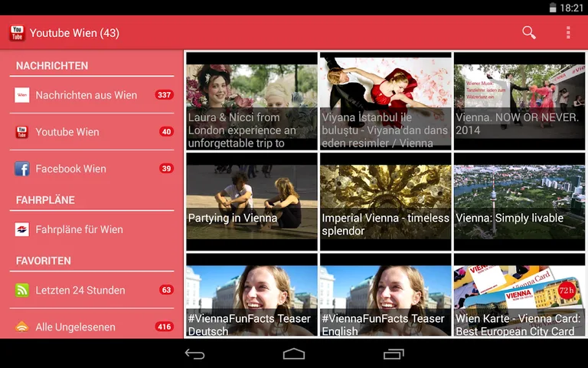Click the 63 unread badge
588x368 pixels.
(166, 290)
